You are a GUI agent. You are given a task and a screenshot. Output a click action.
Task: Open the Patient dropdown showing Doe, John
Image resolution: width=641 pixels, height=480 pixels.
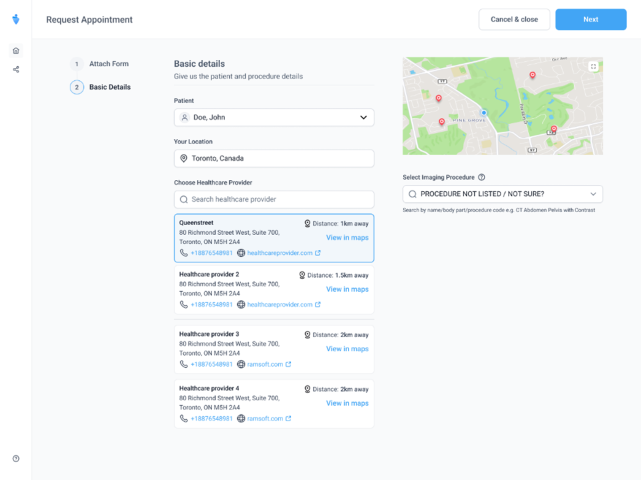pyautogui.click(x=273, y=117)
